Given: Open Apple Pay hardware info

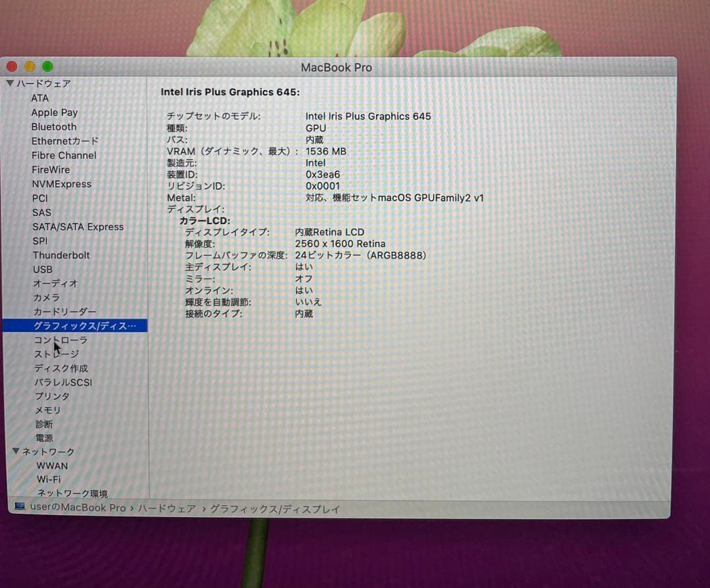Looking at the screenshot, I should (x=55, y=112).
